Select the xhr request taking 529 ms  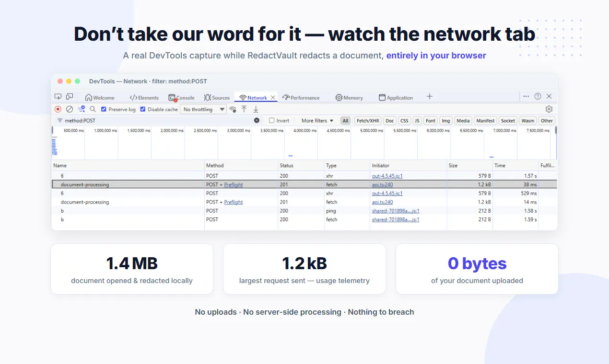pos(304,193)
